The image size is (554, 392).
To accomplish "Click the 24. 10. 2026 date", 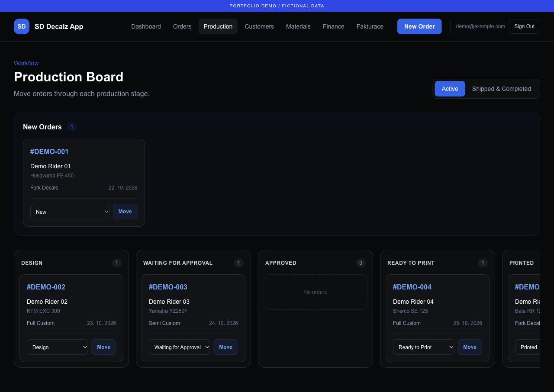I will 223,323.
